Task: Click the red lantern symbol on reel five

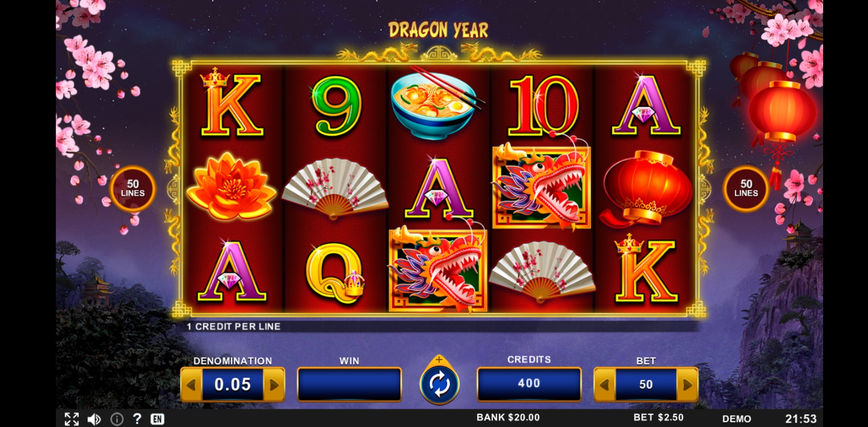Action: (646, 188)
